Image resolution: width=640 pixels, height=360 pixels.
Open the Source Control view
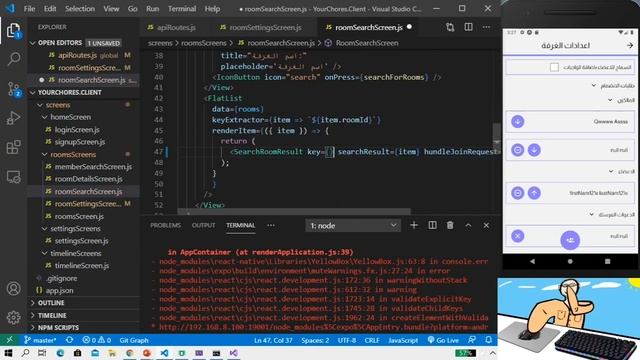(13, 89)
